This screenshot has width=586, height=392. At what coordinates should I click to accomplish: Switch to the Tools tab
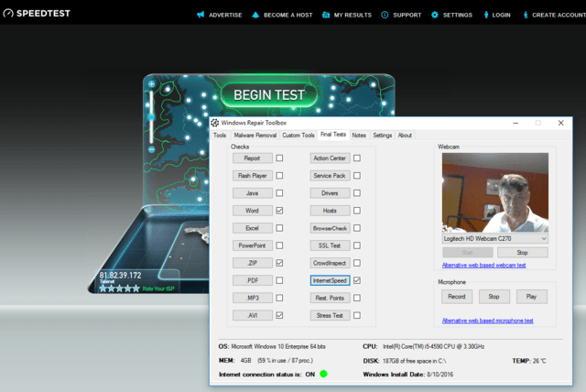click(220, 136)
